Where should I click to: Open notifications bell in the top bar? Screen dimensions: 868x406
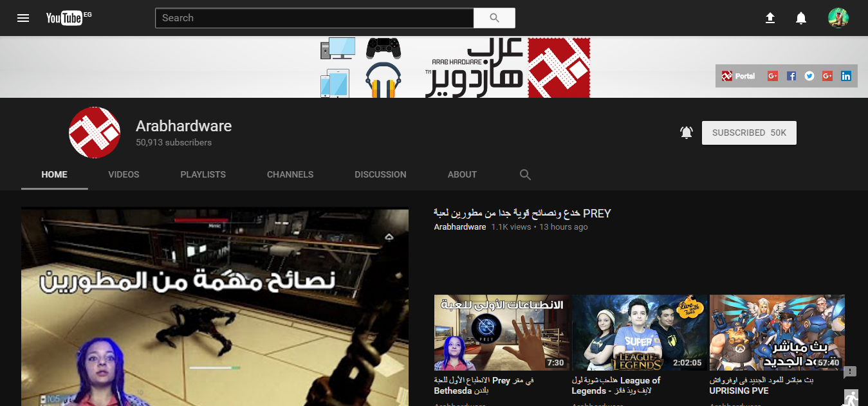point(801,18)
